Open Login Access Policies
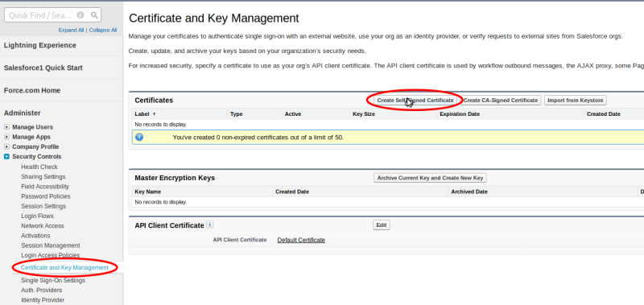 pos(51,255)
